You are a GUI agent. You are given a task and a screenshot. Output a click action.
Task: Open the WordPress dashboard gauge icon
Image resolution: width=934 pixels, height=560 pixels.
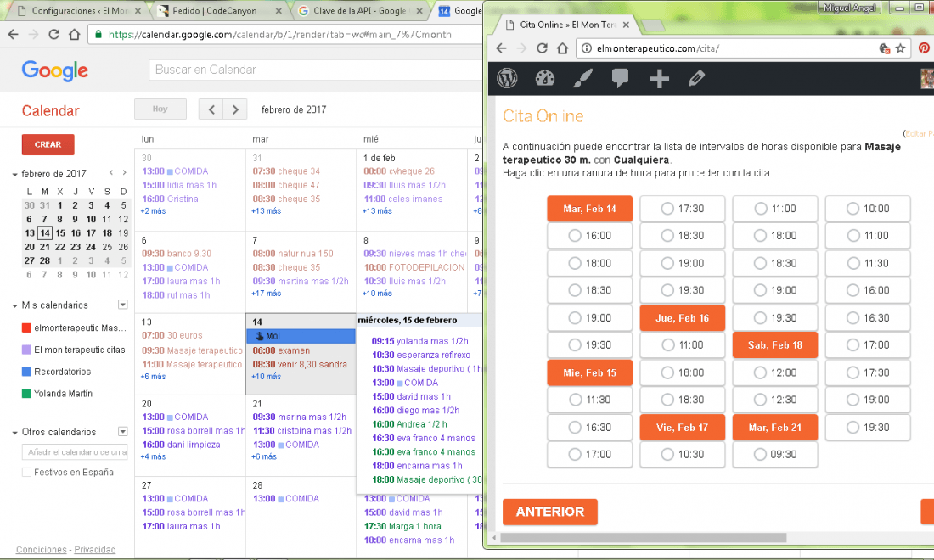click(545, 78)
